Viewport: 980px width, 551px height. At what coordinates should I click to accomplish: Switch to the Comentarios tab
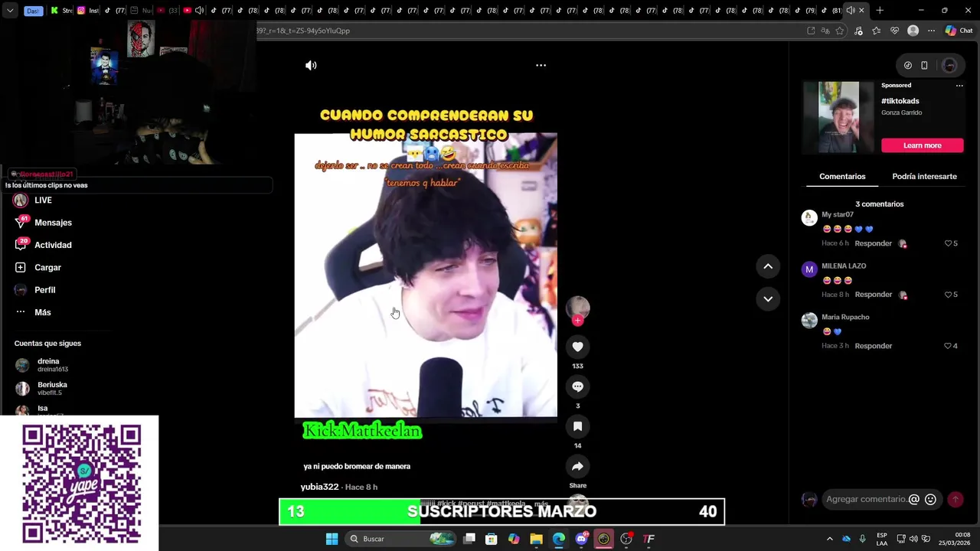coord(842,177)
